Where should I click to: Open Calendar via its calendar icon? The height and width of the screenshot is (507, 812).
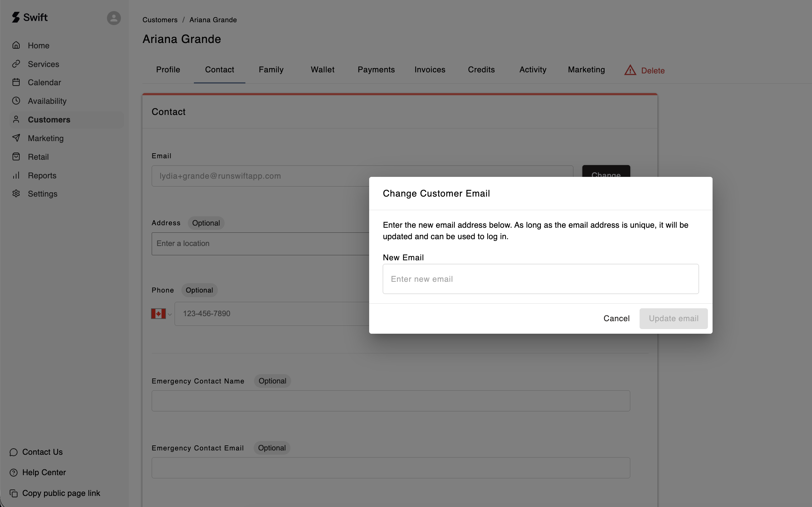[x=16, y=82]
